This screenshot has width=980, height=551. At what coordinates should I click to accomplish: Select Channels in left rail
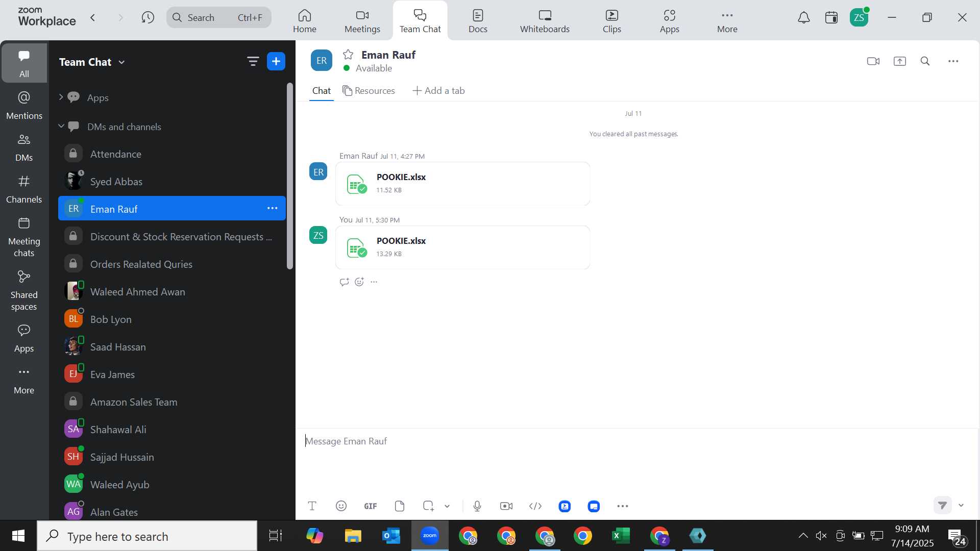(x=24, y=189)
